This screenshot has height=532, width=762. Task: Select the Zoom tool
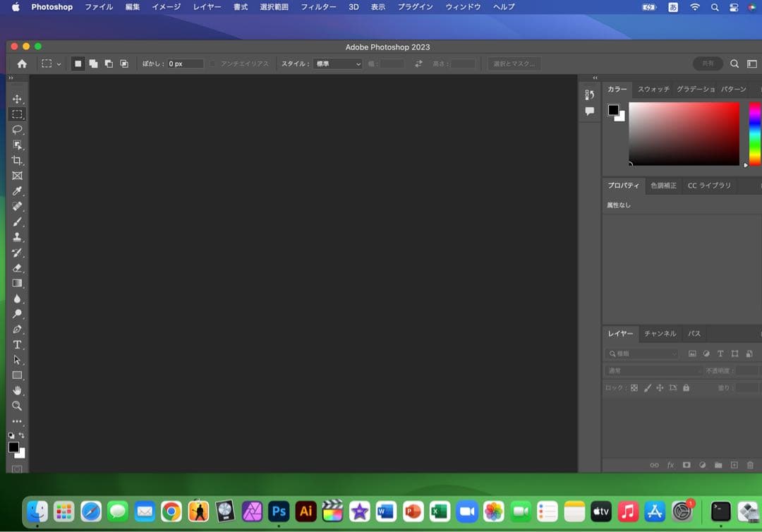click(18, 406)
